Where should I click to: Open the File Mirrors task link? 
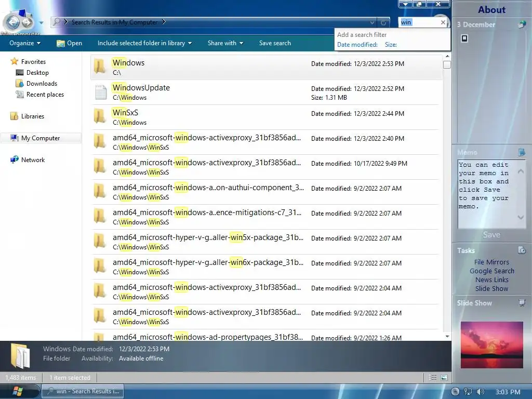[x=491, y=262]
